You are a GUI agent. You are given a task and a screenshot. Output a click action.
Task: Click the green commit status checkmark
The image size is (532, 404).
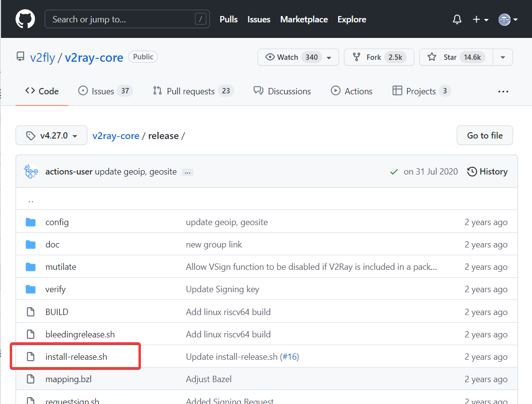pos(394,172)
